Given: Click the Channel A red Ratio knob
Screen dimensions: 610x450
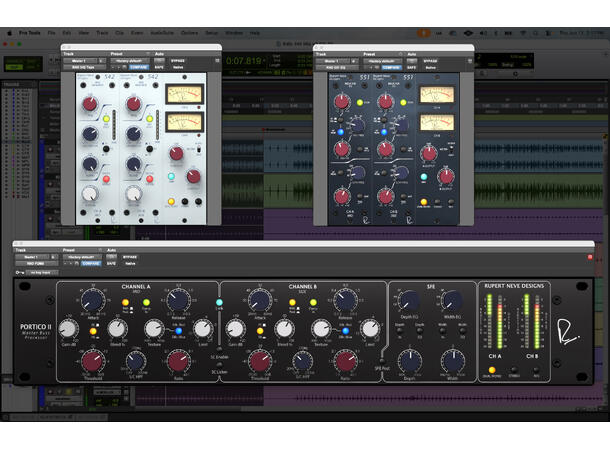Looking at the screenshot, I should 178,361.
